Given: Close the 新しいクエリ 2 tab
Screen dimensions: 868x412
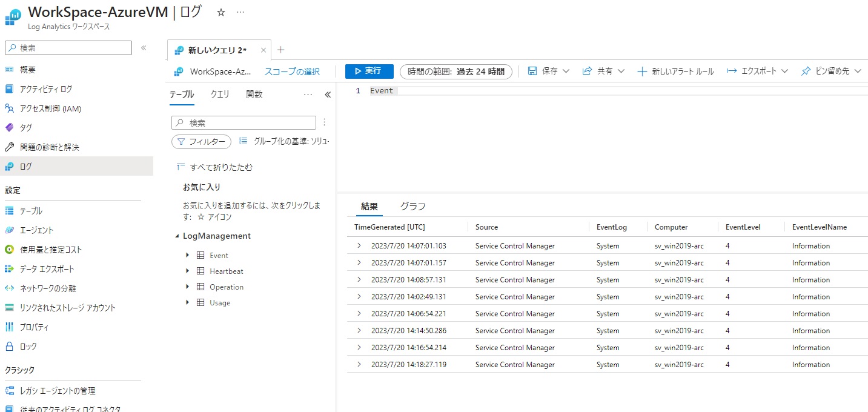Looking at the screenshot, I should (263, 50).
